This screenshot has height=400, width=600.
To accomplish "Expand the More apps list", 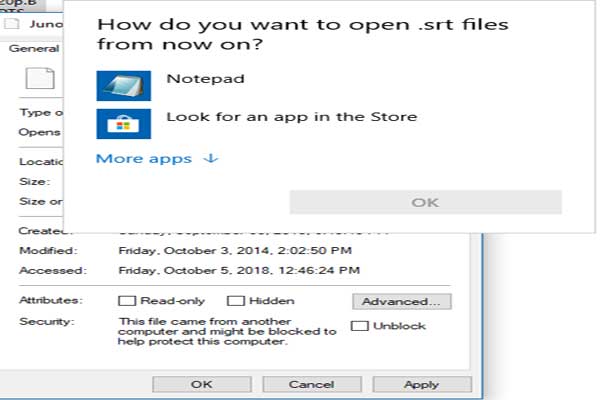I will (x=157, y=158).
